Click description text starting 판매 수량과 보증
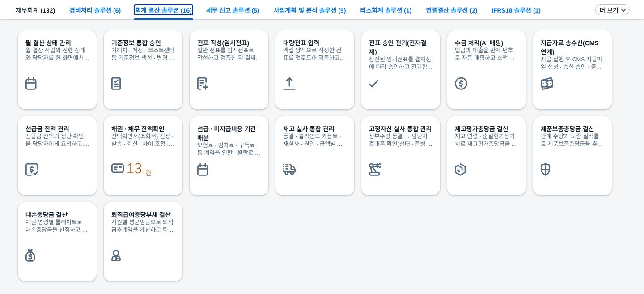This screenshot has width=644, height=294. (572, 140)
